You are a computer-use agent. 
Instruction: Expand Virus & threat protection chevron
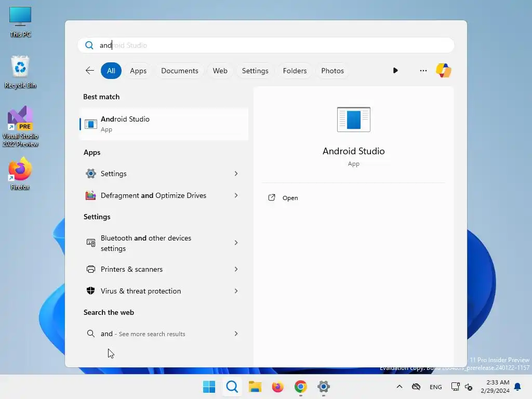tap(236, 291)
